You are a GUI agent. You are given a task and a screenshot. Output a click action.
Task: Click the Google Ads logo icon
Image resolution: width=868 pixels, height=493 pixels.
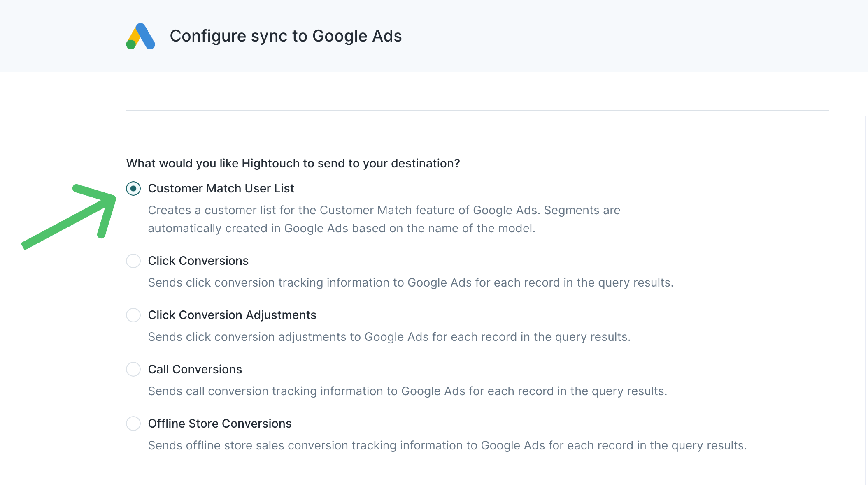tap(140, 36)
